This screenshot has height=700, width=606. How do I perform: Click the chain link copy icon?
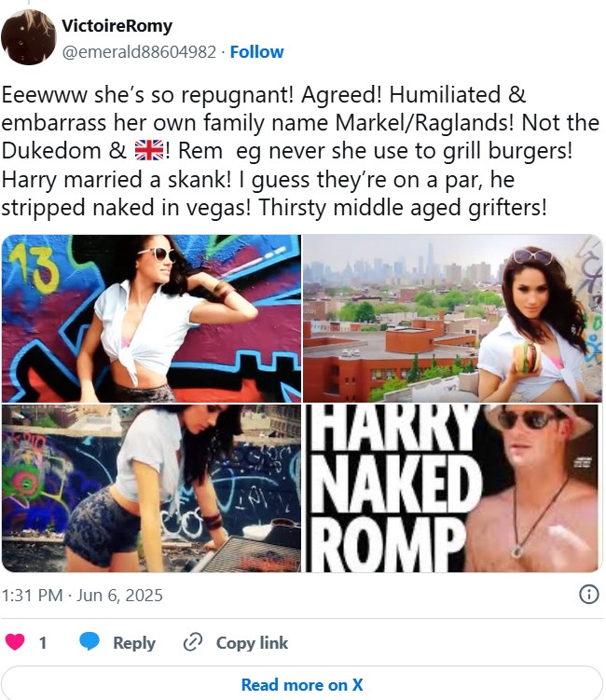[193, 642]
